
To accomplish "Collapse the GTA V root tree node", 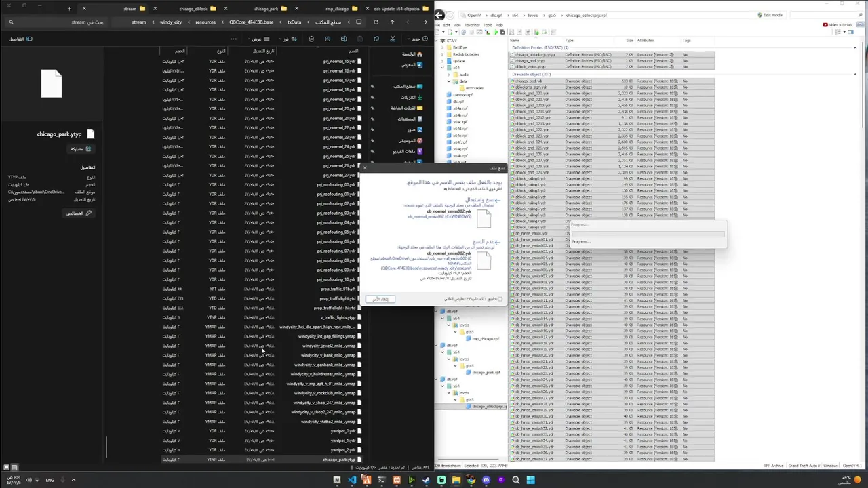I will [x=437, y=41].
